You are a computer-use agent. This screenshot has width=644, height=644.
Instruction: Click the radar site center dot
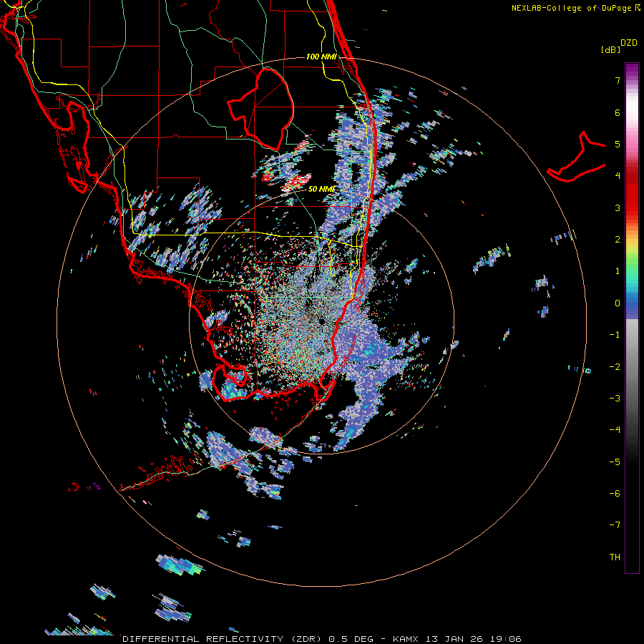[321, 321]
